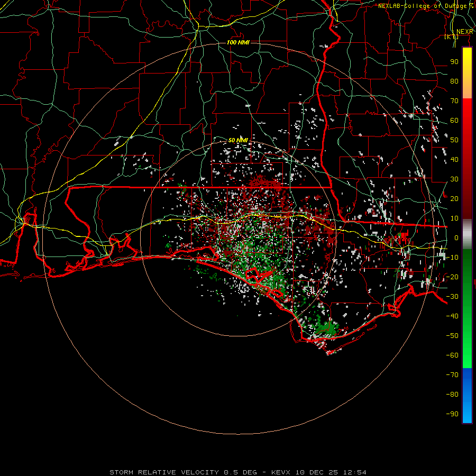Select the 70 value on the velocity scale
Screen dimensions: 476x476
coord(454,101)
